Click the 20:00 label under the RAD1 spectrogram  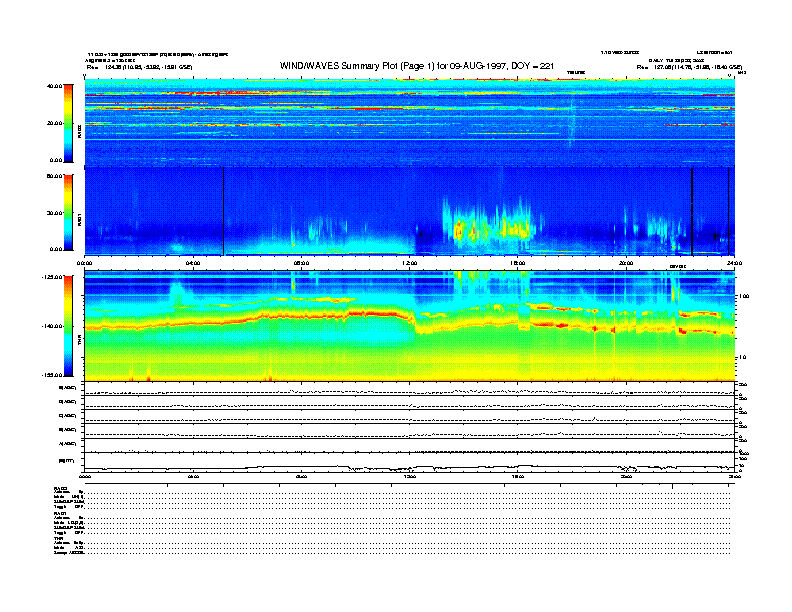click(626, 263)
